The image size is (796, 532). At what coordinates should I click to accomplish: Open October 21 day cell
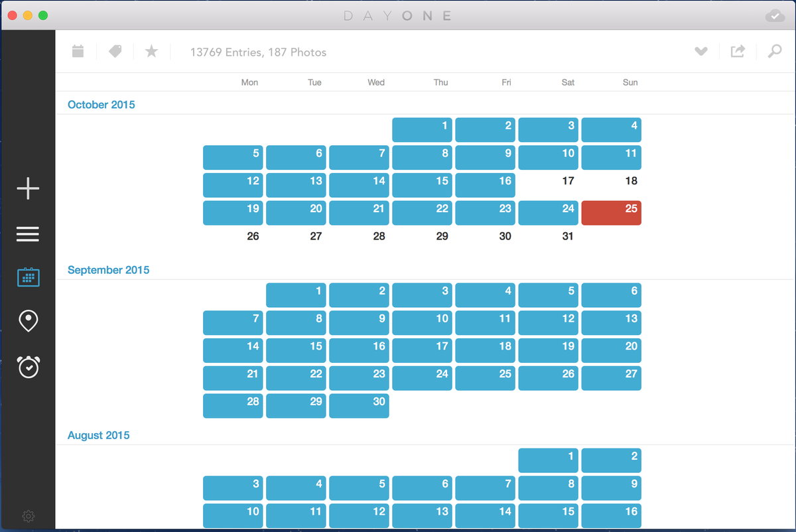(x=359, y=213)
